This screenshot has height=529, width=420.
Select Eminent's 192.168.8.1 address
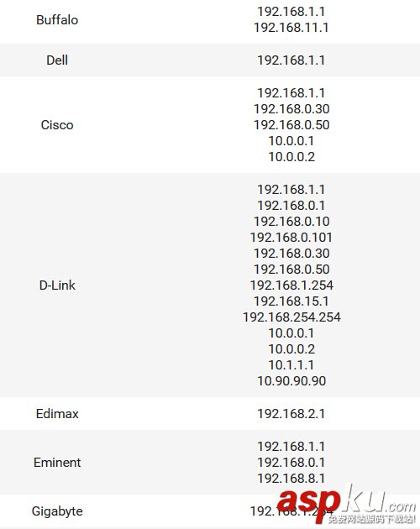click(291, 479)
